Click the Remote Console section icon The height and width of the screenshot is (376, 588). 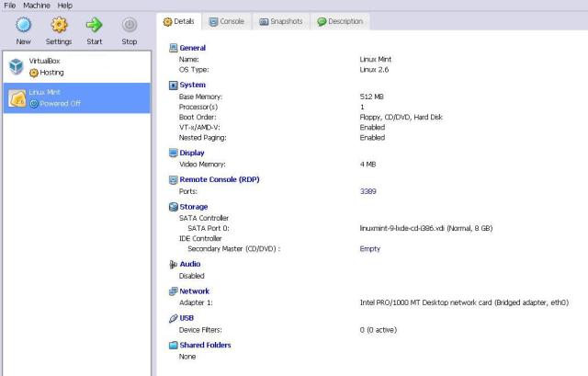(173, 180)
